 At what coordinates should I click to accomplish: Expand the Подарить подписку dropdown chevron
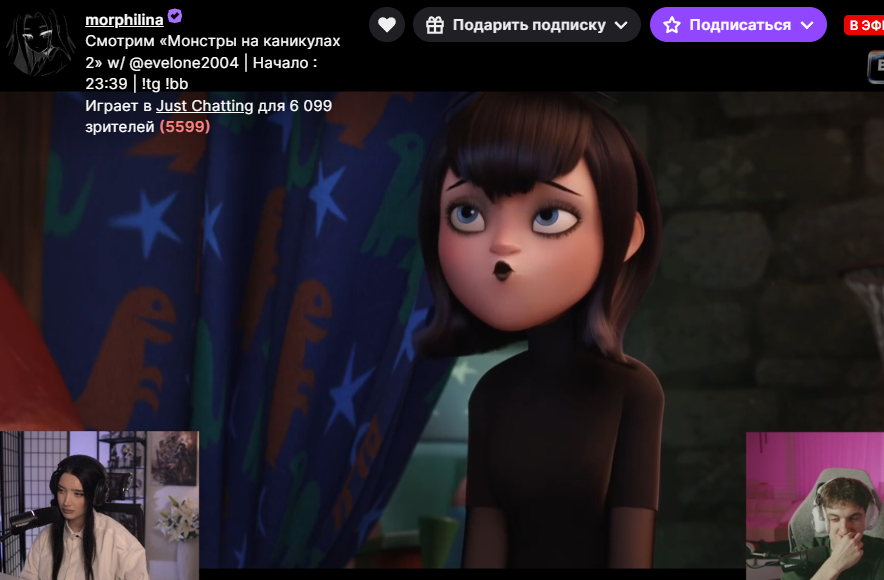(x=621, y=25)
